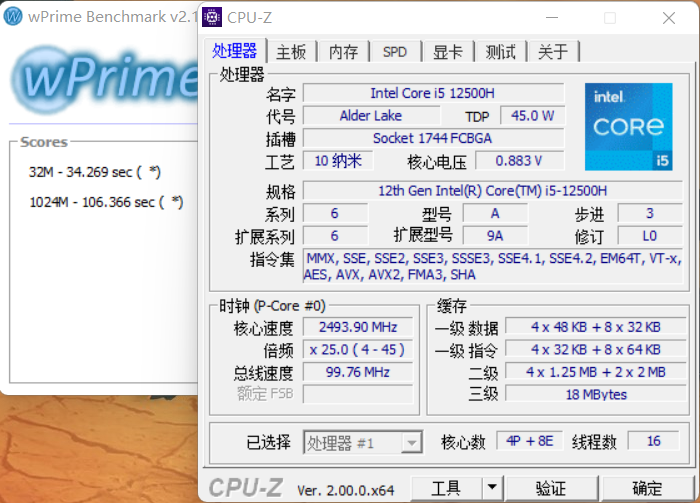Click the wPrime logo banner
This screenshot has height=503, width=700.
105,80
